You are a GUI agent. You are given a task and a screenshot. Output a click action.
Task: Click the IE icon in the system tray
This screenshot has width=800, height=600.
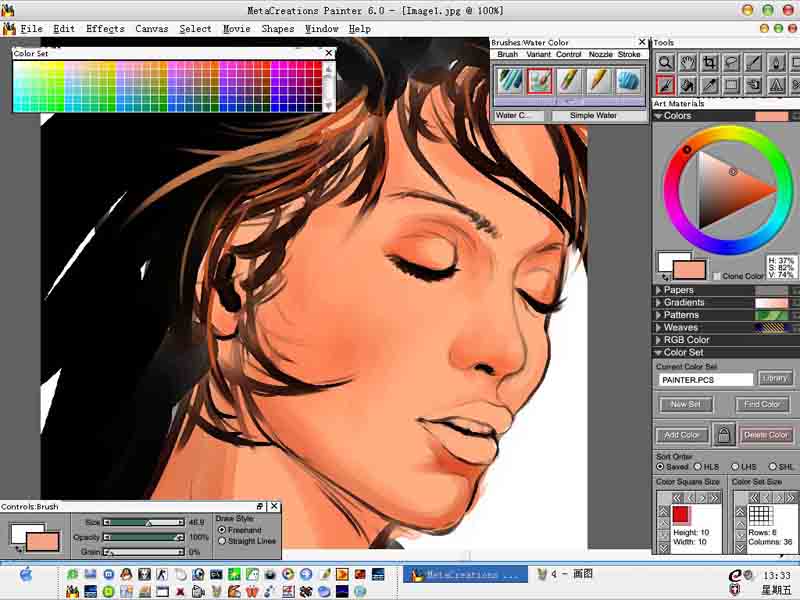click(735, 576)
